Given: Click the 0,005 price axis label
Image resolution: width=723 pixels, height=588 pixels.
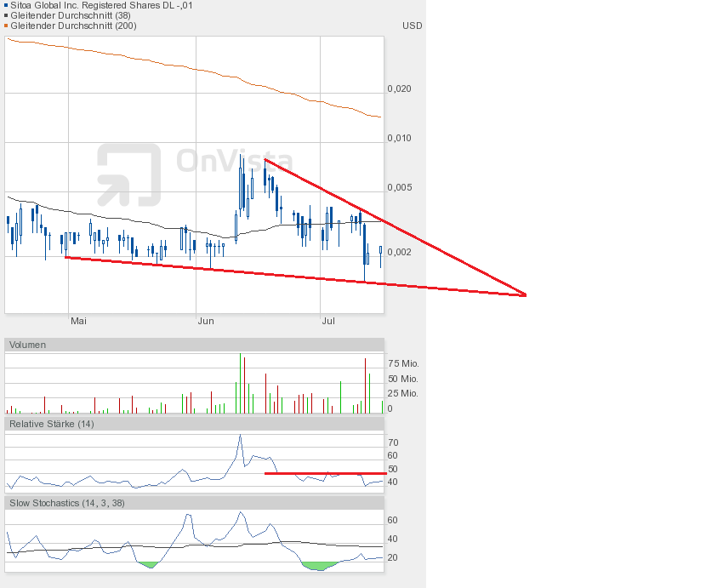Looking at the screenshot, I should click(x=399, y=187).
